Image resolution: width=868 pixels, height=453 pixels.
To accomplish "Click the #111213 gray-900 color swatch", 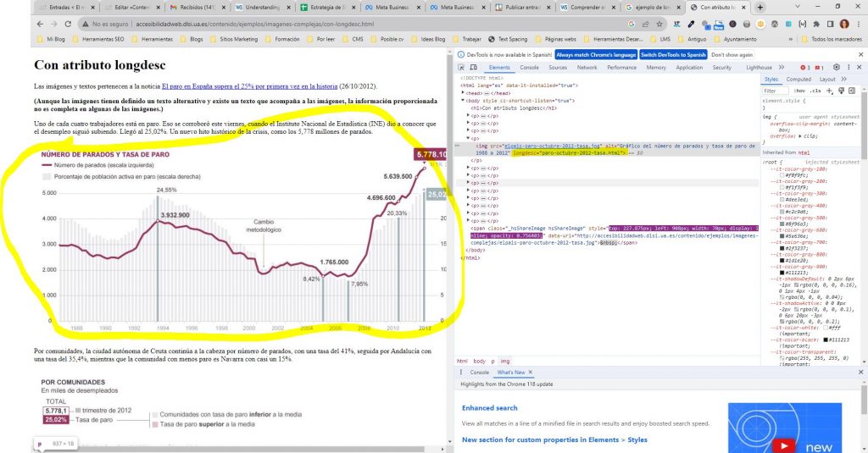I will click(782, 273).
